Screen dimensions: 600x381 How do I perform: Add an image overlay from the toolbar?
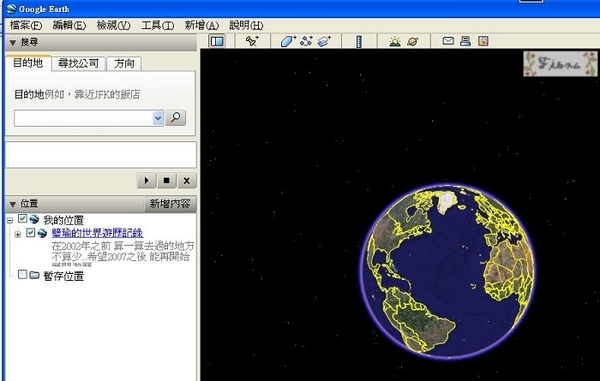coord(324,41)
